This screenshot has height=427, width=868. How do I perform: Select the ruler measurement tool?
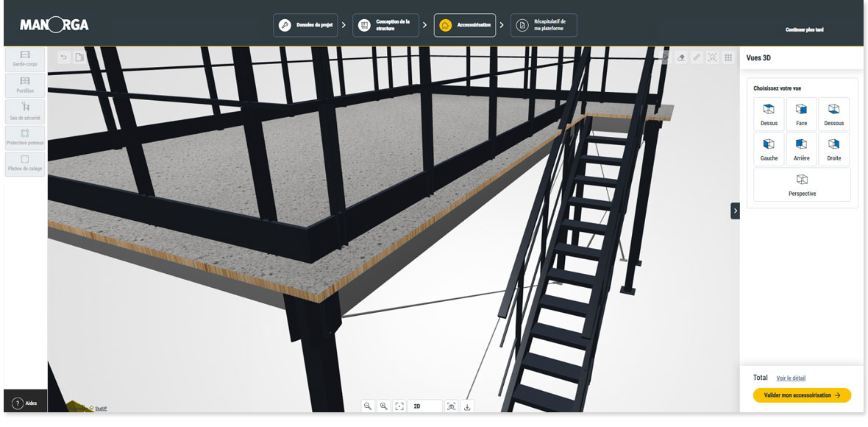[x=697, y=57]
